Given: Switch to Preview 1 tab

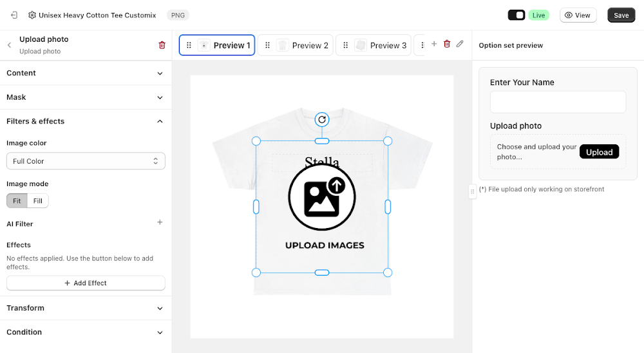Looking at the screenshot, I should tap(217, 45).
